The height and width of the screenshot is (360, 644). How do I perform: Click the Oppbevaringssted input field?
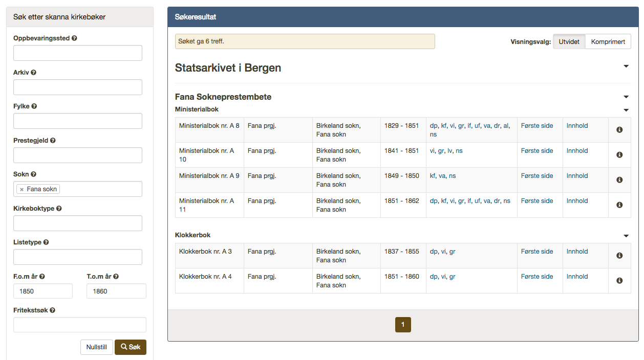tap(78, 53)
